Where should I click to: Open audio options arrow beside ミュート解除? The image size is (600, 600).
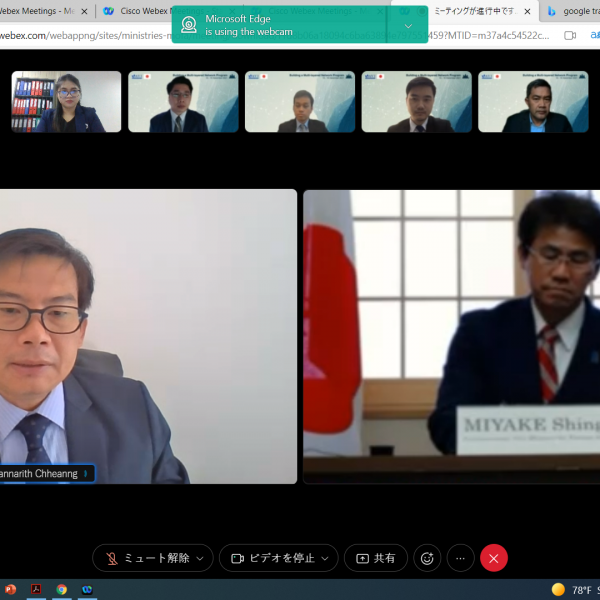[x=200, y=558]
